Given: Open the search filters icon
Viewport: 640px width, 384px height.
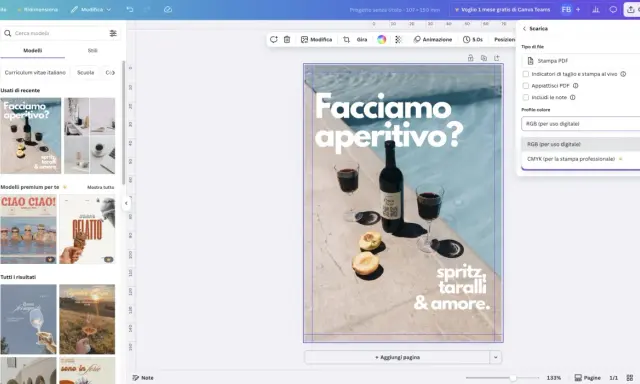Looking at the screenshot, I should coord(113,33).
